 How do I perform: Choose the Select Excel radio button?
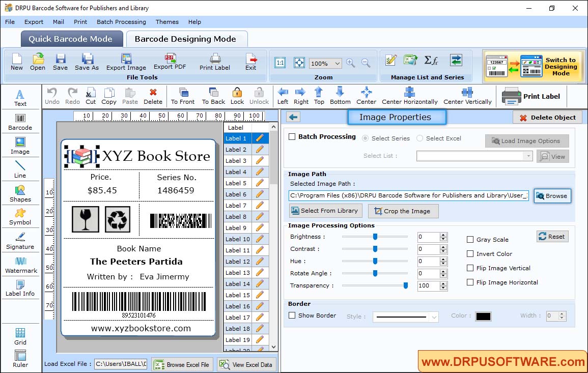(419, 138)
